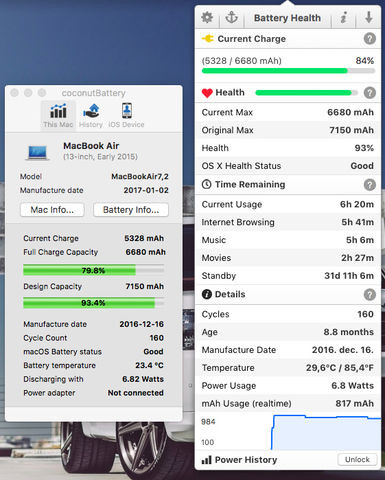This screenshot has height=480, width=385.
Task: Click the 79.8% charge progress bar
Action: pos(93,270)
